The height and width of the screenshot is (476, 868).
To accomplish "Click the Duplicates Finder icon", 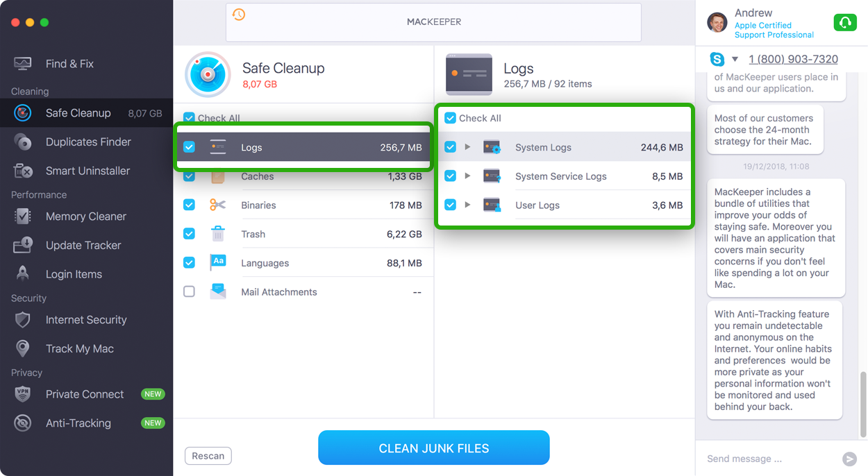I will [23, 142].
